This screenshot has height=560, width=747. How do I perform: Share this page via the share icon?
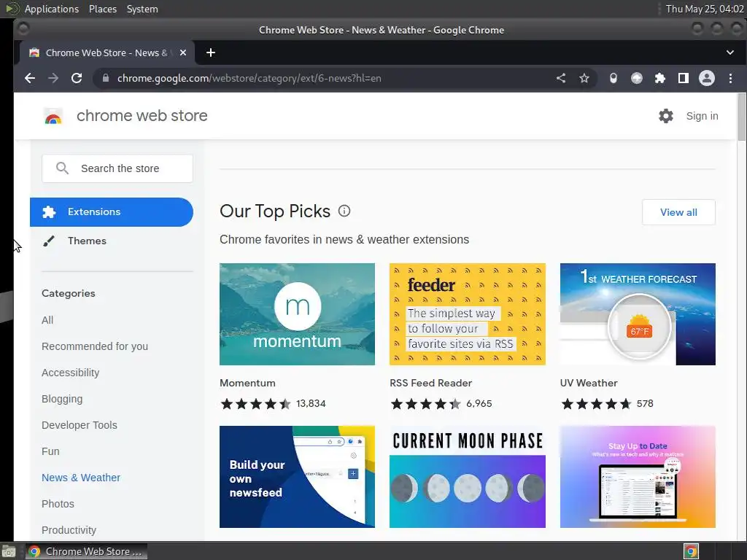(x=561, y=78)
